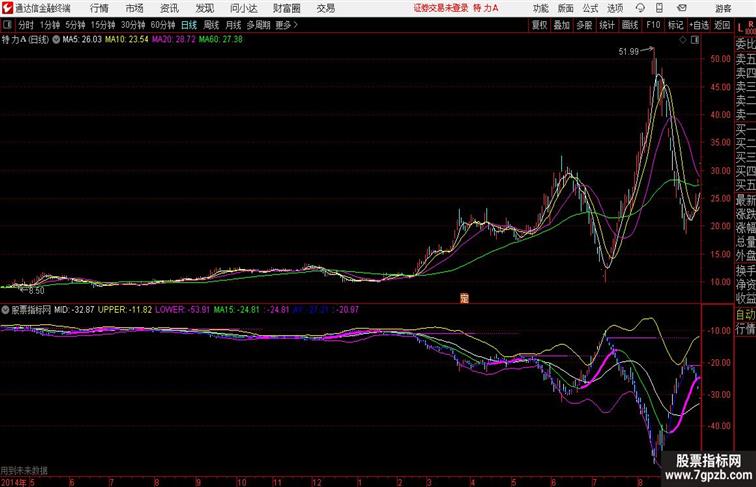The image size is (756, 487).
Task: Open the 资讯 menu
Action: tap(169, 8)
